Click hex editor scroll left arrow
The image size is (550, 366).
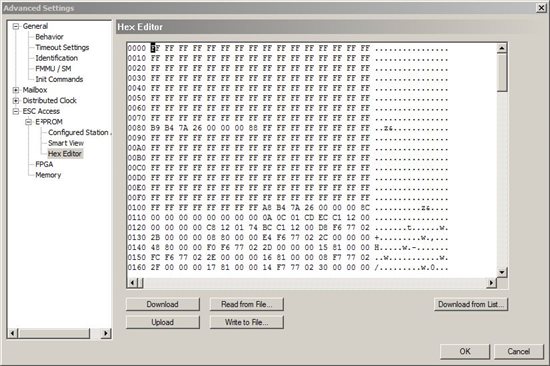132,282
